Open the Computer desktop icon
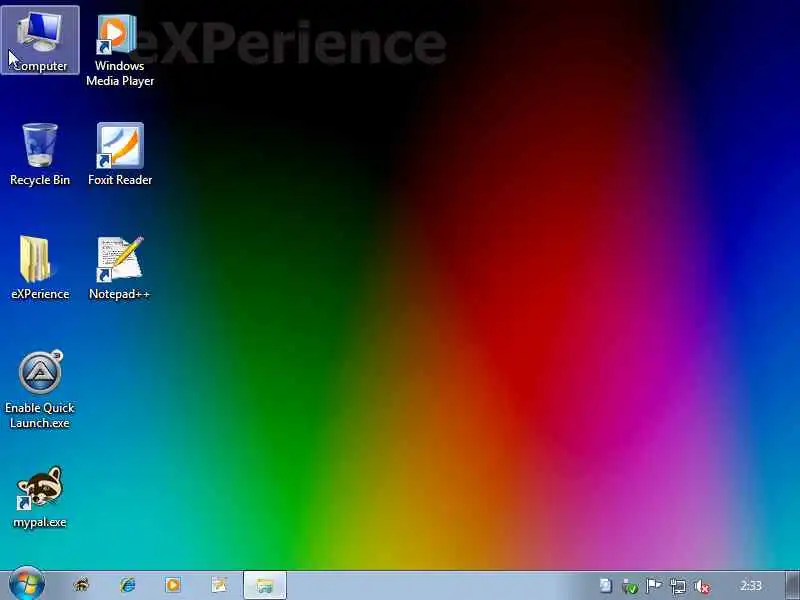Screen dimensions: 800x600 pyautogui.click(x=40, y=40)
